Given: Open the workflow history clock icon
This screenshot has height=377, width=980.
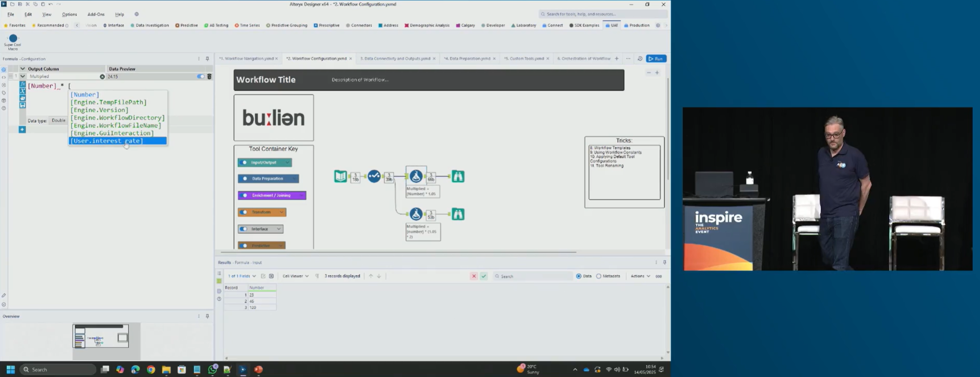Looking at the screenshot, I should [640, 59].
